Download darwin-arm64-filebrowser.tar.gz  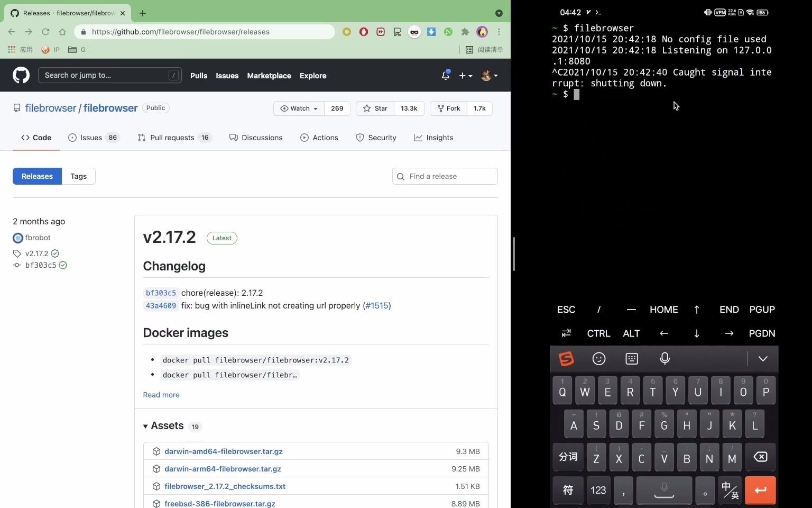pos(223,469)
